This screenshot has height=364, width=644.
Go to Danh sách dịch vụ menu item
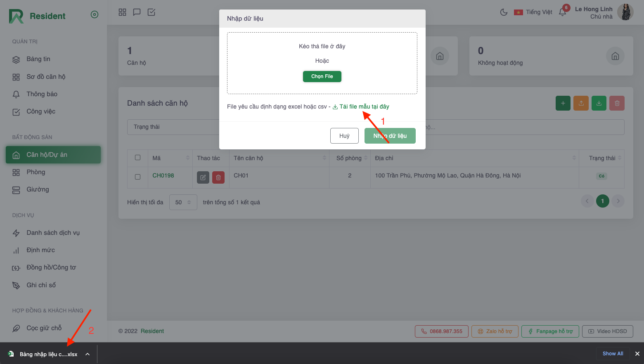coord(53,233)
